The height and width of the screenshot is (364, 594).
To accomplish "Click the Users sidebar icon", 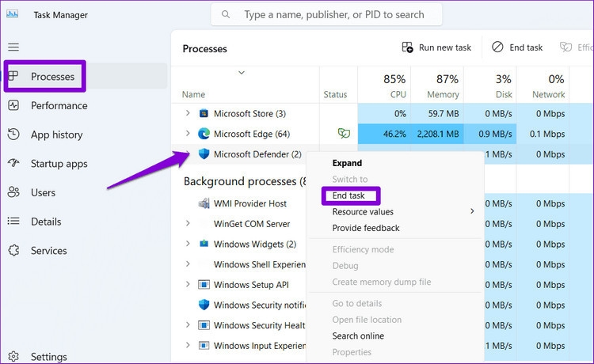I will (13, 192).
